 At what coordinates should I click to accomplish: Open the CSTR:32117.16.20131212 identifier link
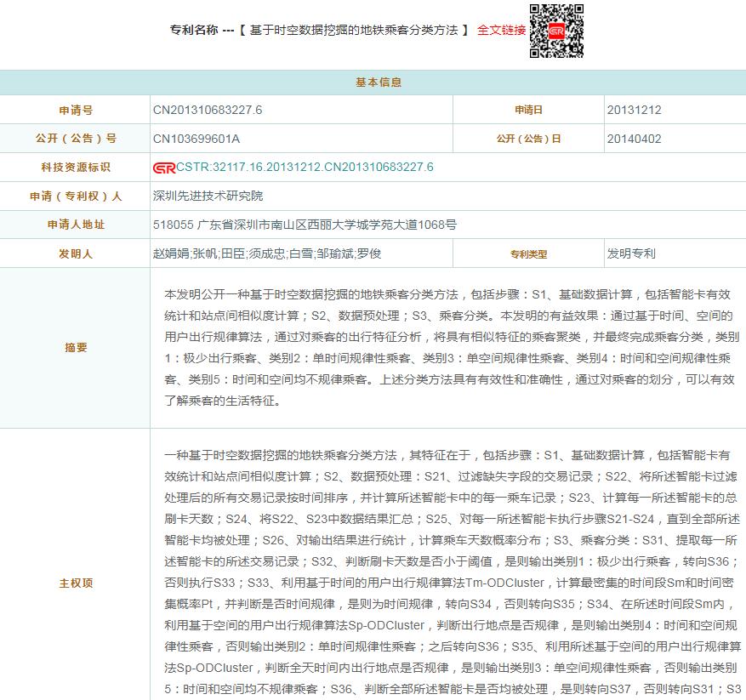tap(305, 168)
